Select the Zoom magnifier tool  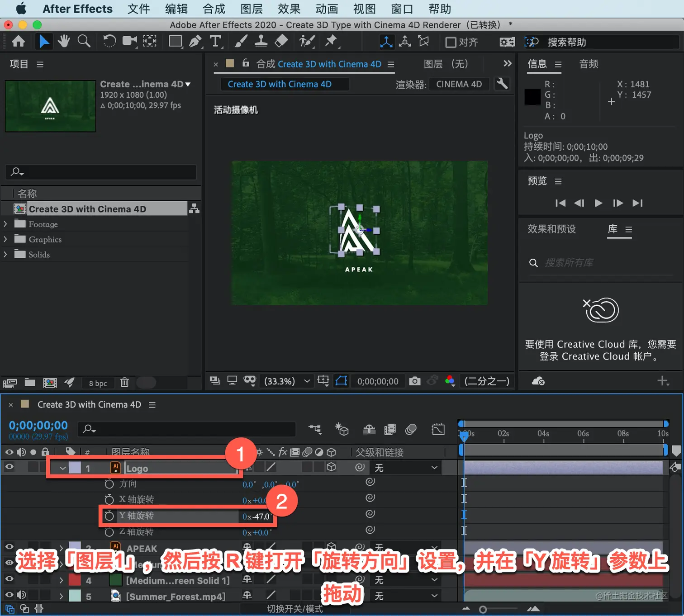[84, 42]
